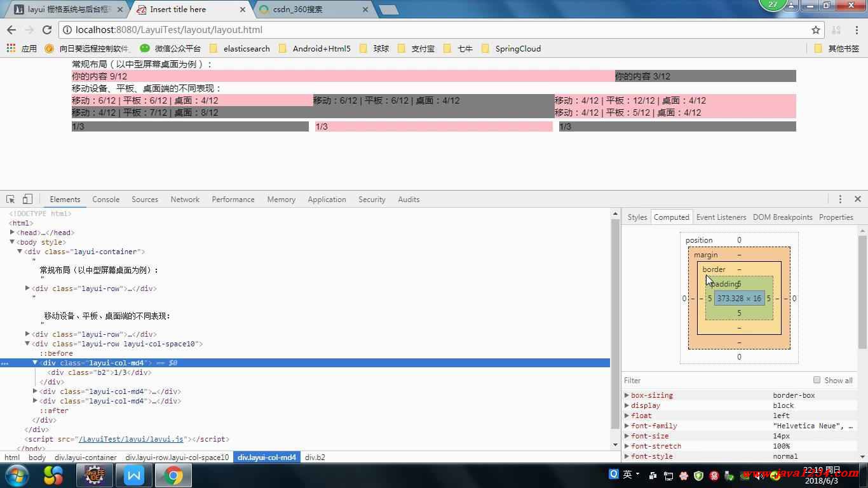
Task: Open the 七牛 bookmark folder
Action: click(458, 48)
